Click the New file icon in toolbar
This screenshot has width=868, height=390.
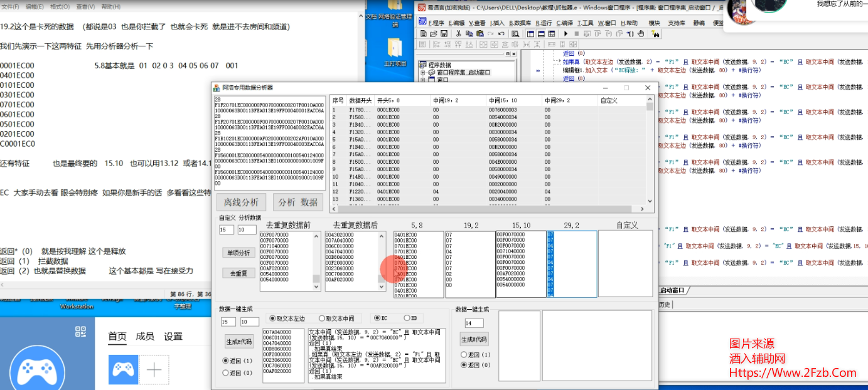(424, 33)
